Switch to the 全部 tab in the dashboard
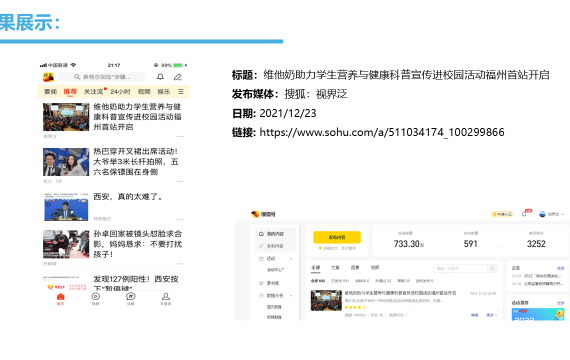 316,268
